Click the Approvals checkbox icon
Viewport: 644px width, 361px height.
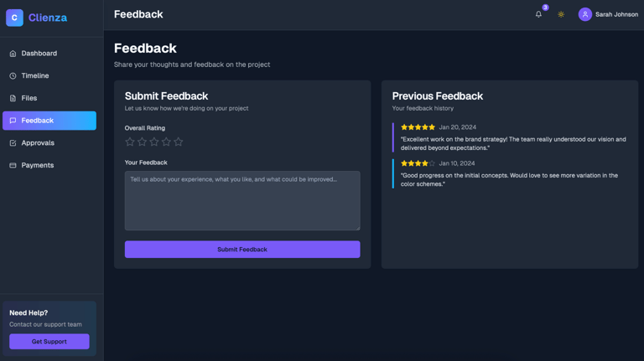13,142
